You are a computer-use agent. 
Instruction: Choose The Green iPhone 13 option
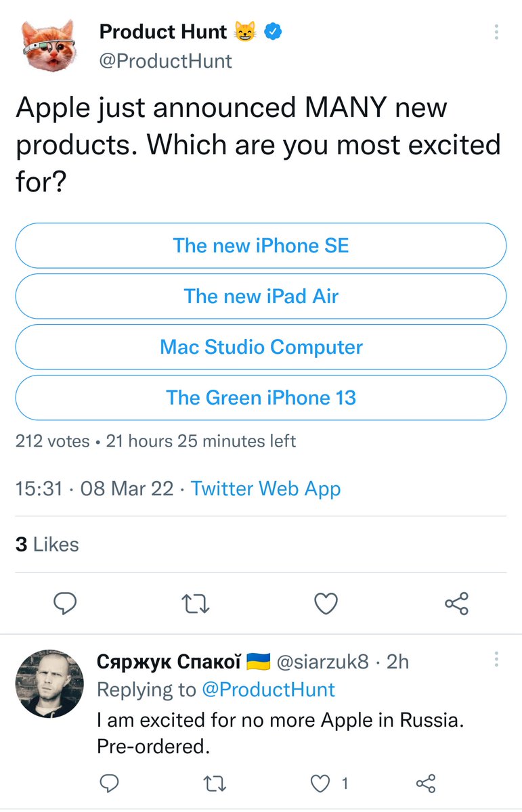(x=261, y=398)
